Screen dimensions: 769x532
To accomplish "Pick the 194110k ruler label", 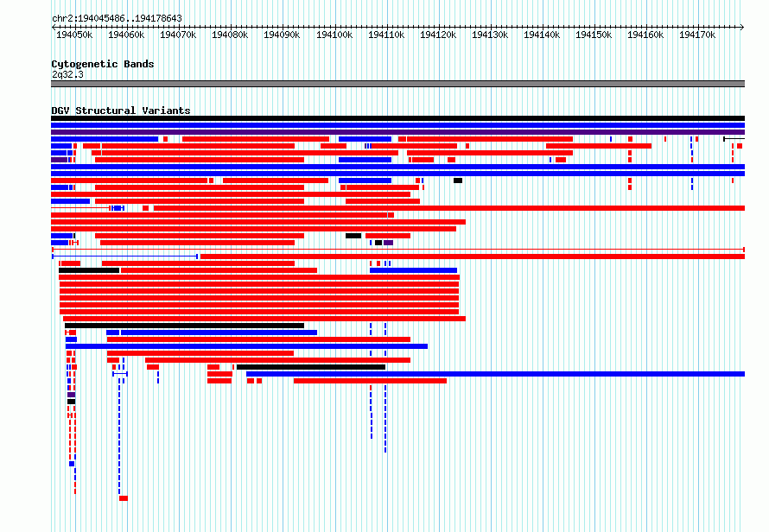I will pyautogui.click(x=386, y=35).
